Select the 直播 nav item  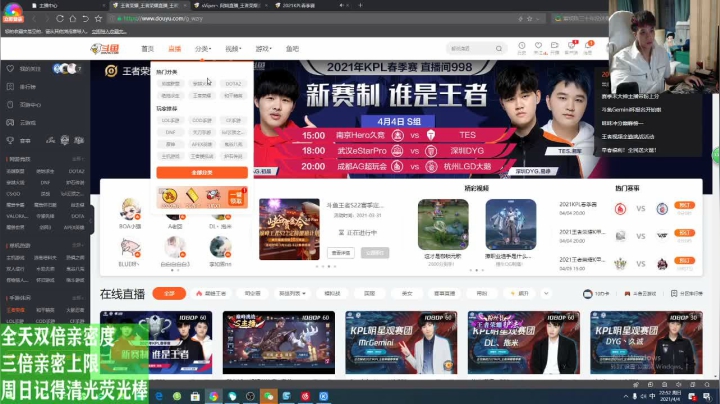174,49
